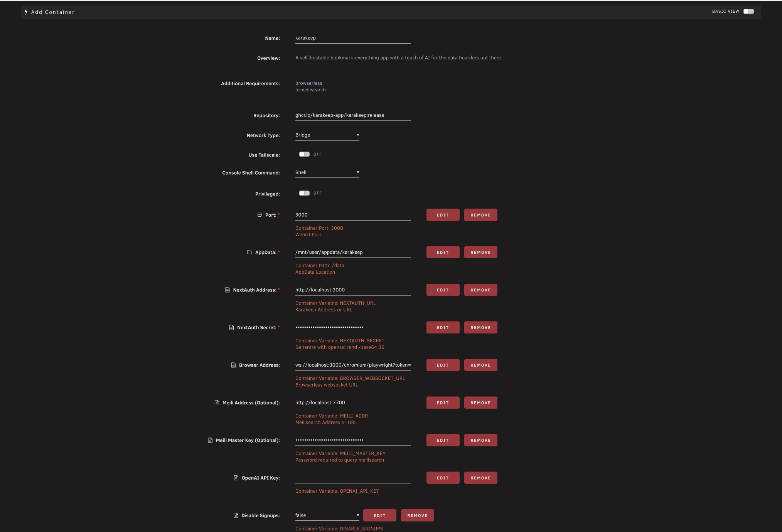Remove the Browser Address variable
782x532 pixels.
tap(480, 365)
